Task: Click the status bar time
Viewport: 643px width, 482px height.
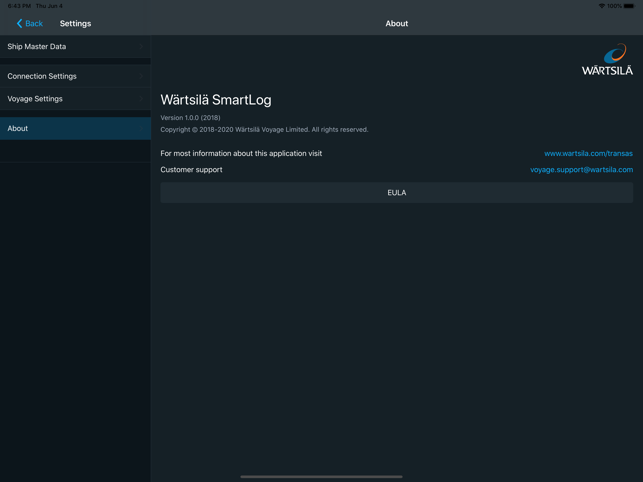Action: (x=19, y=6)
